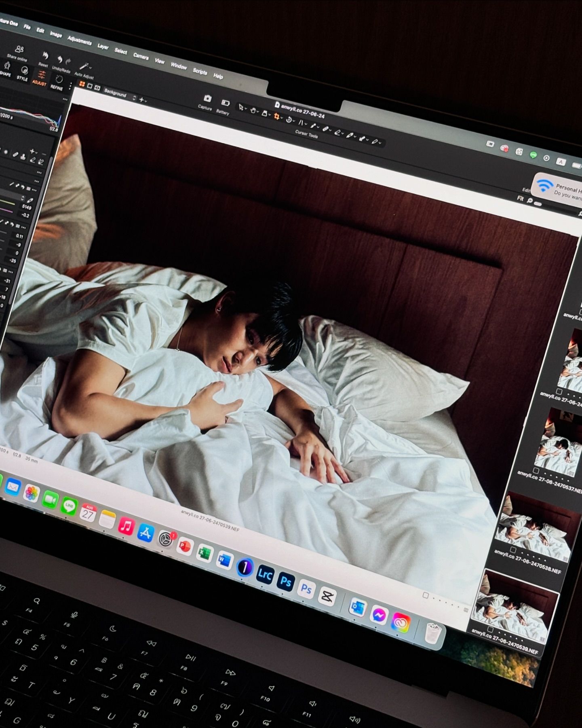Open the Shape tool tab
The image size is (582, 728).
6,69
